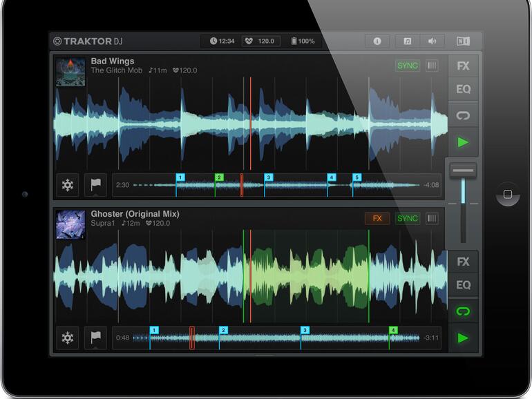Jump to cue point 3 on Ghoster
The height and width of the screenshot is (399, 532).
point(305,330)
